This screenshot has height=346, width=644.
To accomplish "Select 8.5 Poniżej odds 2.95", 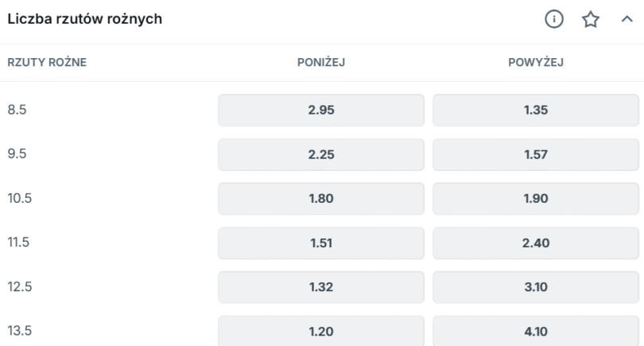I will [321, 110].
